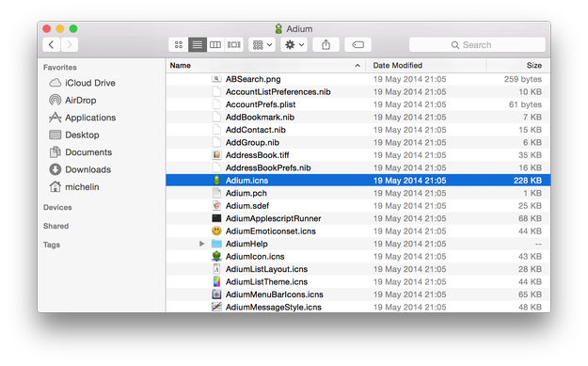Select the AddContact.nib file name
The height and width of the screenshot is (366, 588).
[255, 130]
